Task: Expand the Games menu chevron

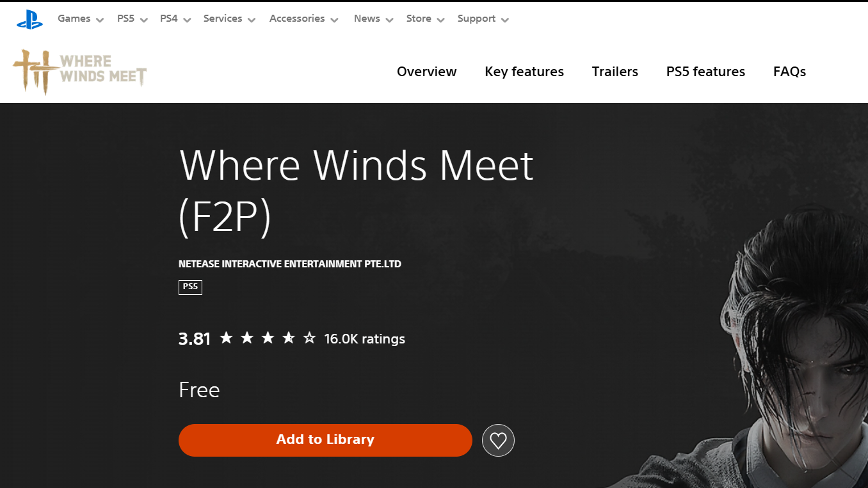Action: (x=100, y=20)
